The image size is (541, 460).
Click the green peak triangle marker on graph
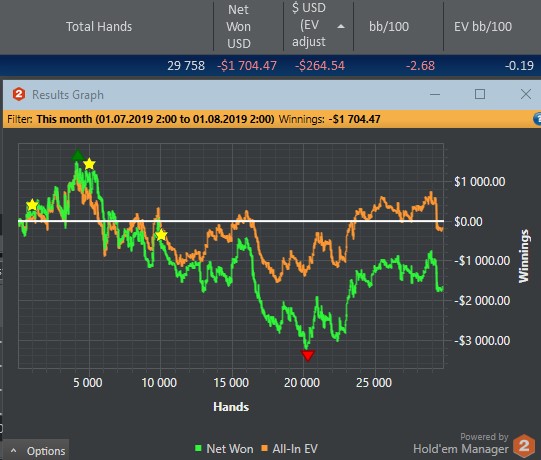pyautogui.click(x=78, y=156)
